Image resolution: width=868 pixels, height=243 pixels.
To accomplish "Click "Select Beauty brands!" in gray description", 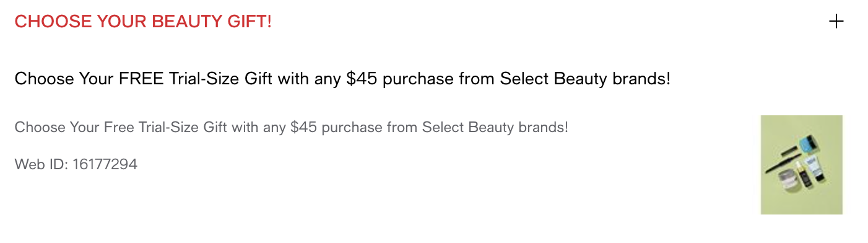I will 495,128.
